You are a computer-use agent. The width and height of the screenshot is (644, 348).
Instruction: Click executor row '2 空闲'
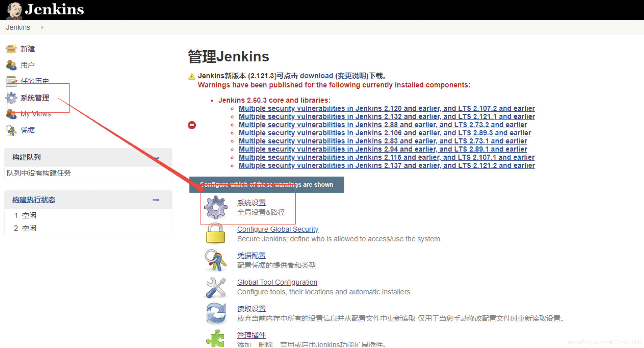point(88,228)
